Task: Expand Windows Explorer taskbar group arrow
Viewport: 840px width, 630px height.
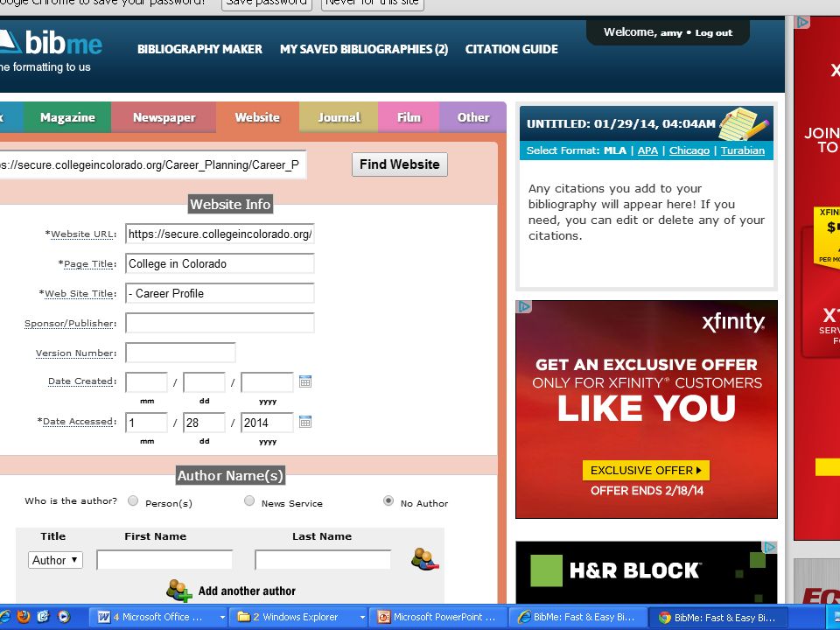Action: click(x=362, y=617)
